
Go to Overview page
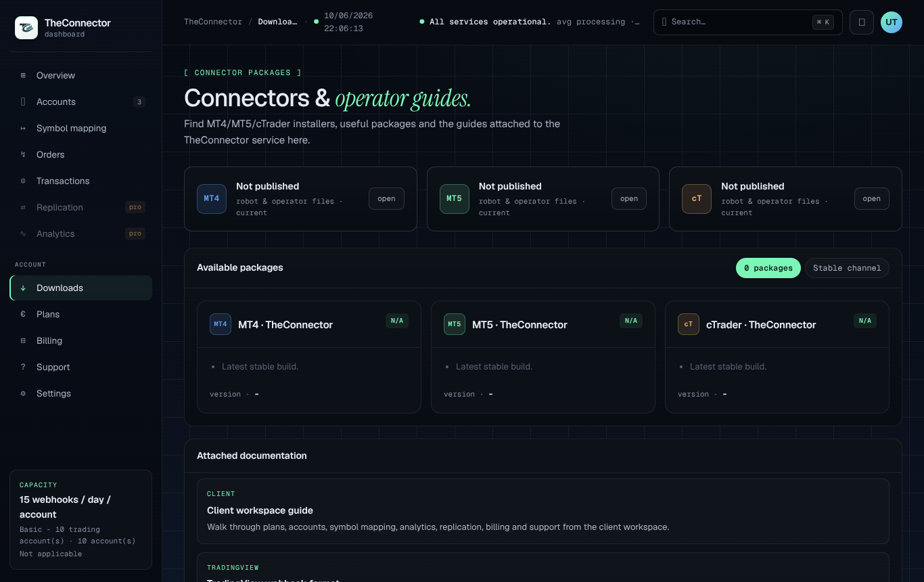tap(80, 75)
